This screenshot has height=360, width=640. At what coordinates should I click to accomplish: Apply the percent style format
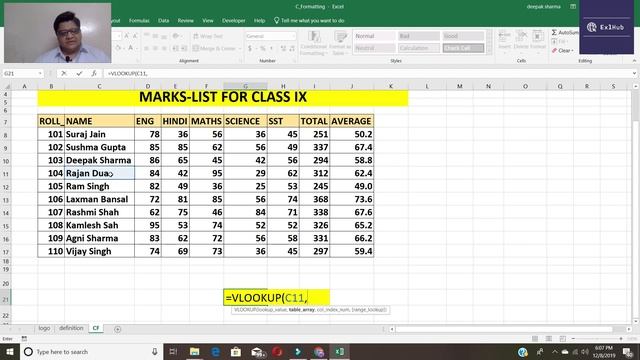tap(263, 49)
